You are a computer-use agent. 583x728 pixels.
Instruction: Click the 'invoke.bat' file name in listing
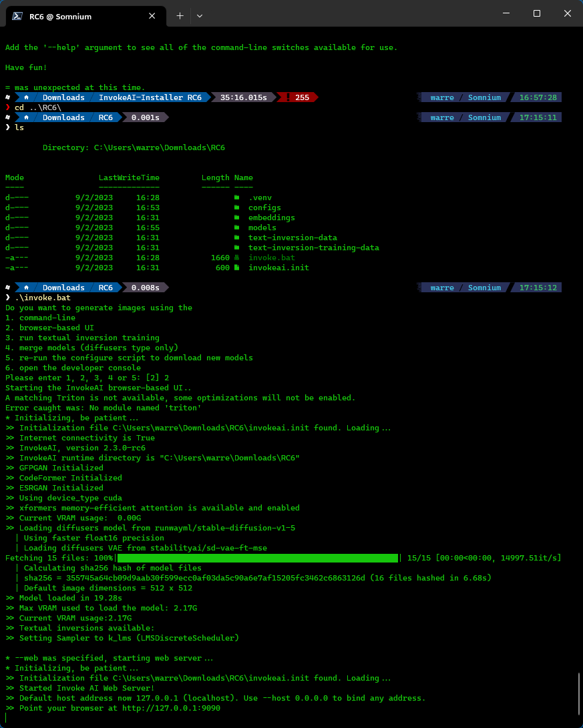click(271, 258)
